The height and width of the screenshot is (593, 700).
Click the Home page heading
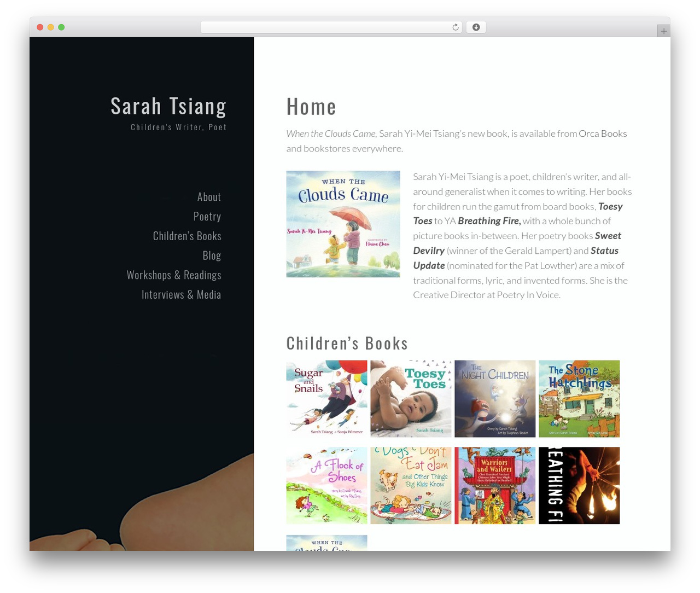[x=311, y=106]
